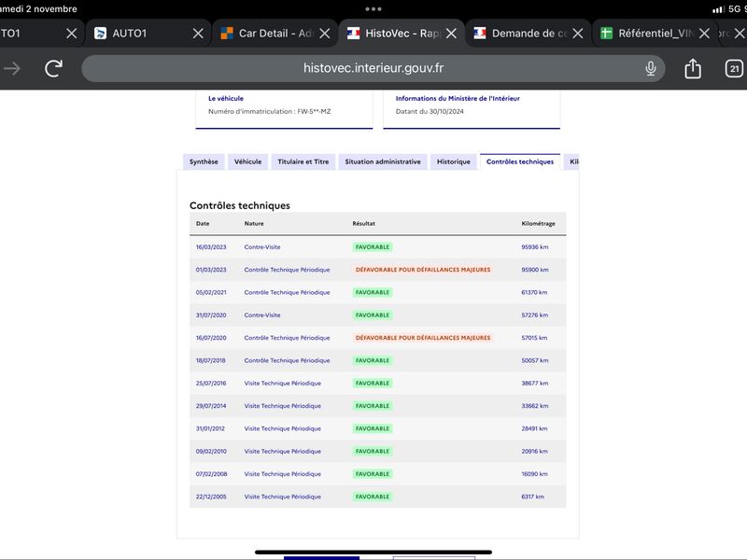Close the AUTO1 browser tab
Image resolution: width=747 pixels, height=560 pixels.
[x=198, y=34]
